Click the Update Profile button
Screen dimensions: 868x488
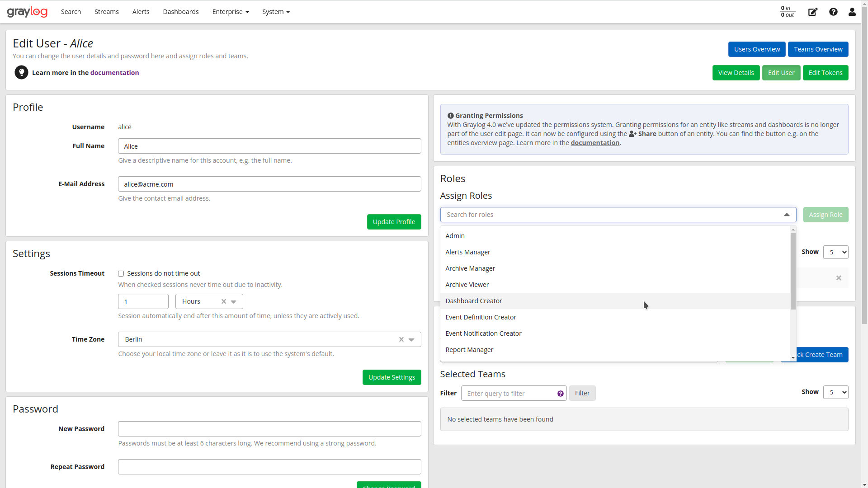tap(393, 222)
